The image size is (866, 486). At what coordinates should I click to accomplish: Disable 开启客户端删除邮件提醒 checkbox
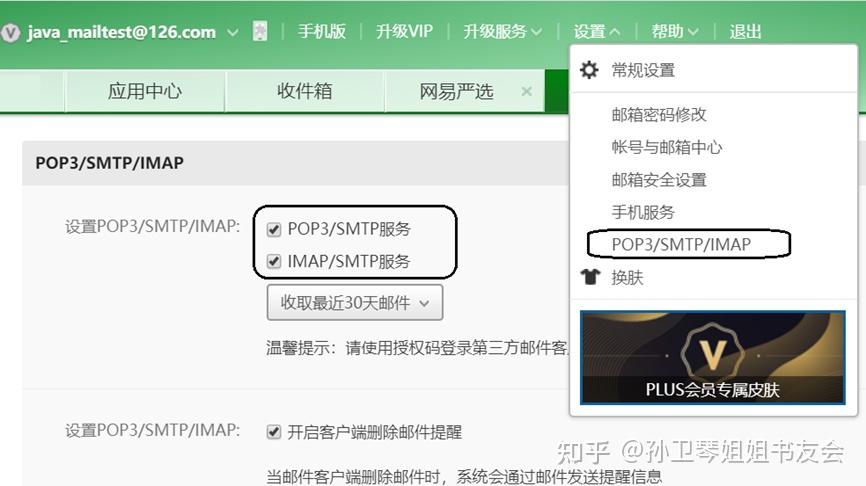[x=274, y=432]
